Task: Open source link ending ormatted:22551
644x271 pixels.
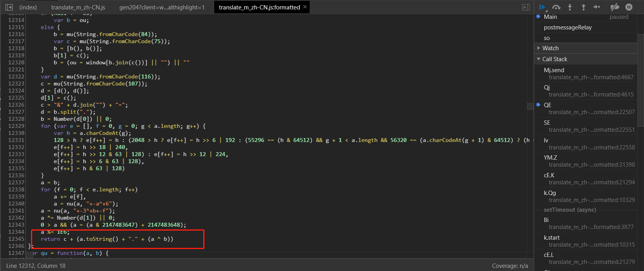Action: (x=592, y=130)
